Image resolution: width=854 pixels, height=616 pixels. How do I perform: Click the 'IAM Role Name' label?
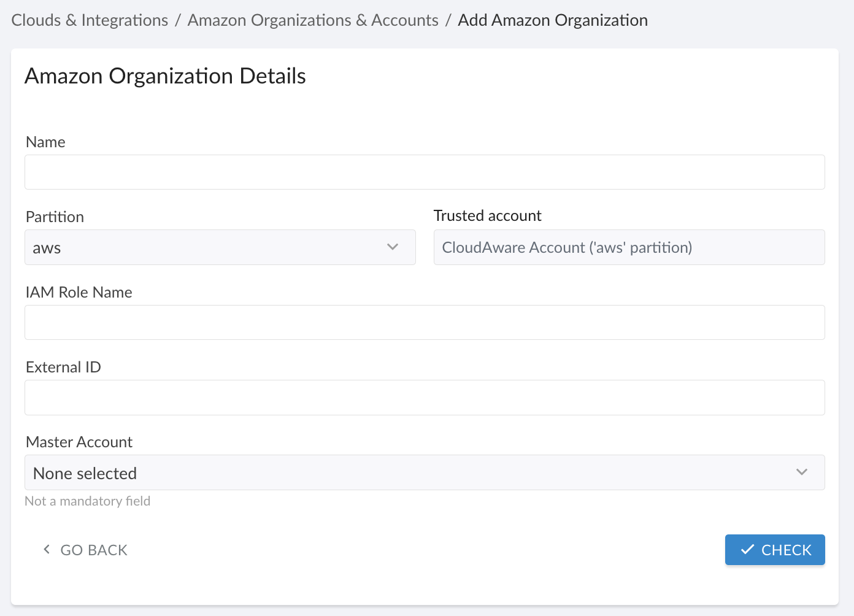pyautogui.click(x=79, y=293)
